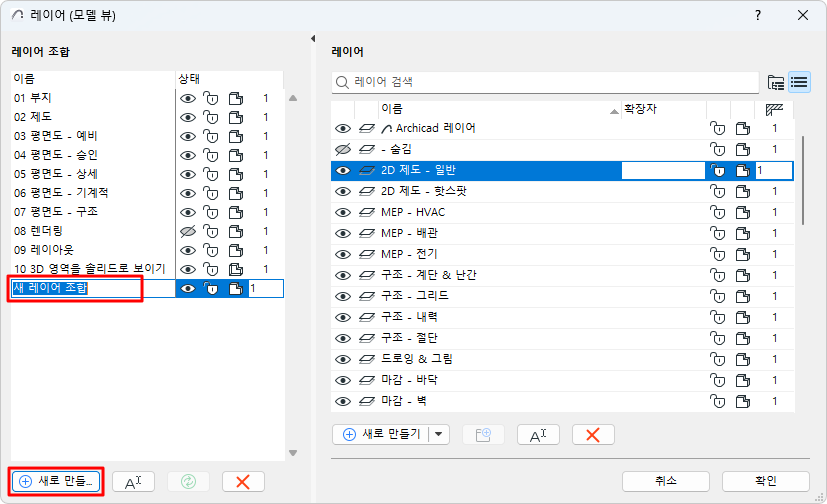827x504 pixels.
Task: Click the solid-mode icon of 10 3D 영역을 솔리드로 보이기
Action: tap(236, 269)
